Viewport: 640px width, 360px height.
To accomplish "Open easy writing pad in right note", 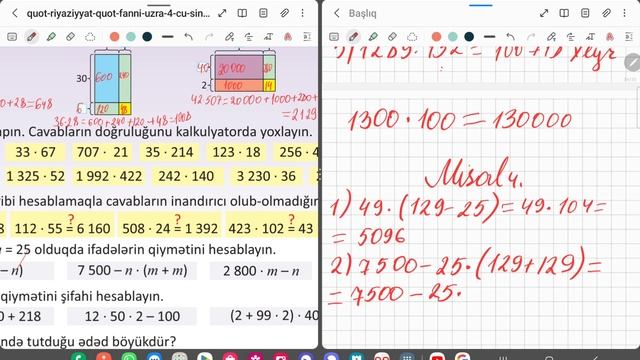I will click(x=629, y=37).
